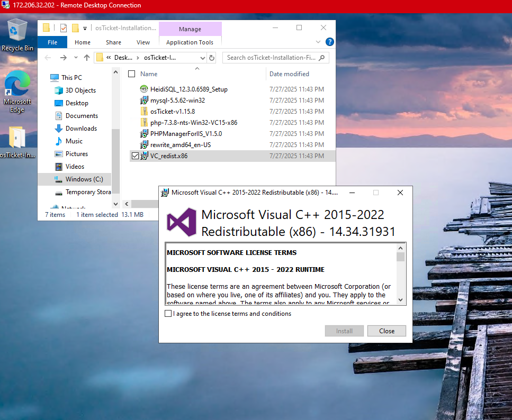Open the Home ribbon tab
The image size is (512, 420).
tap(82, 42)
